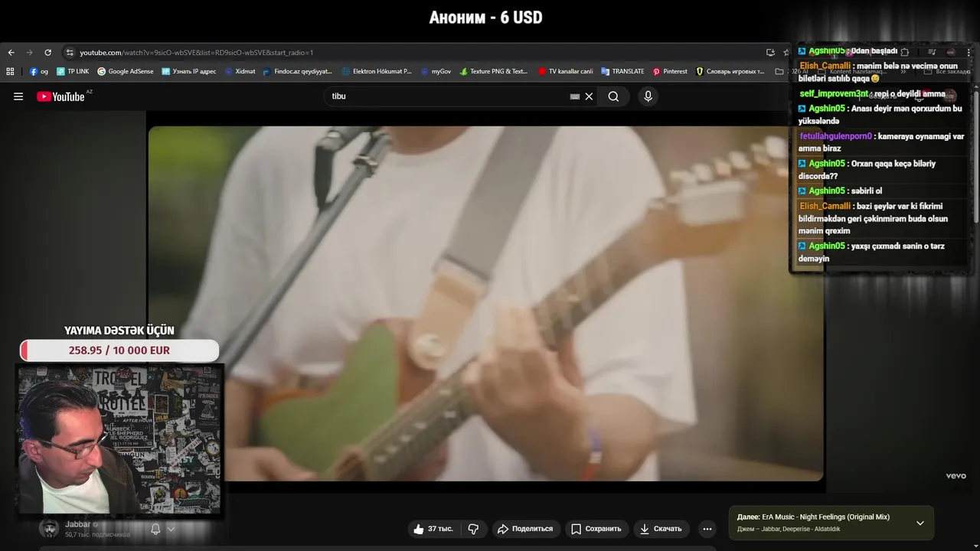Click the magnifier search button

point(613,96)
